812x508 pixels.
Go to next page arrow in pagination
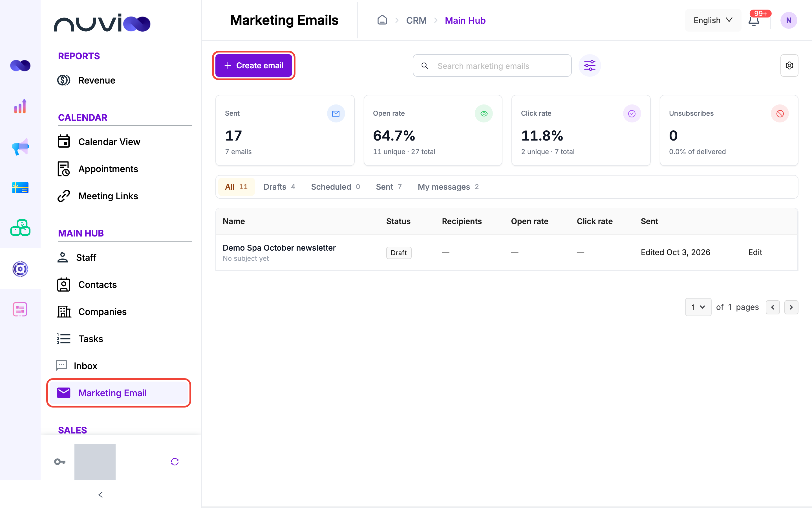(791, 307)
